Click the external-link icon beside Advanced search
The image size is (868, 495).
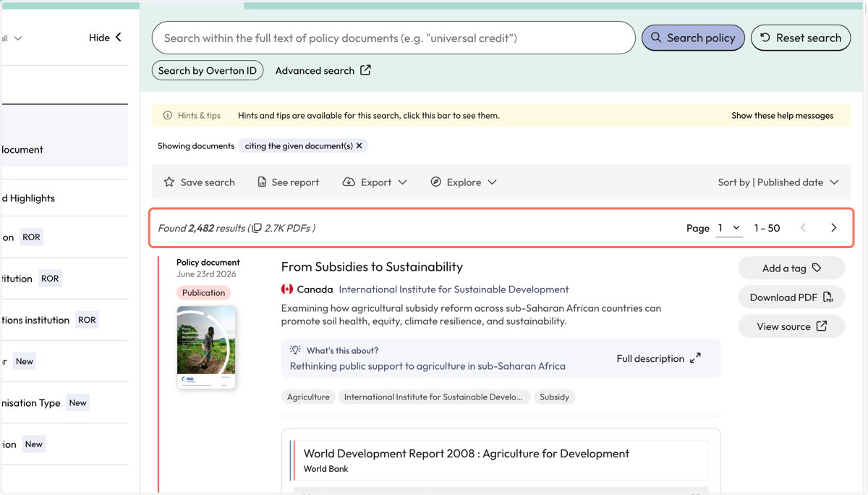coord(365,70)
